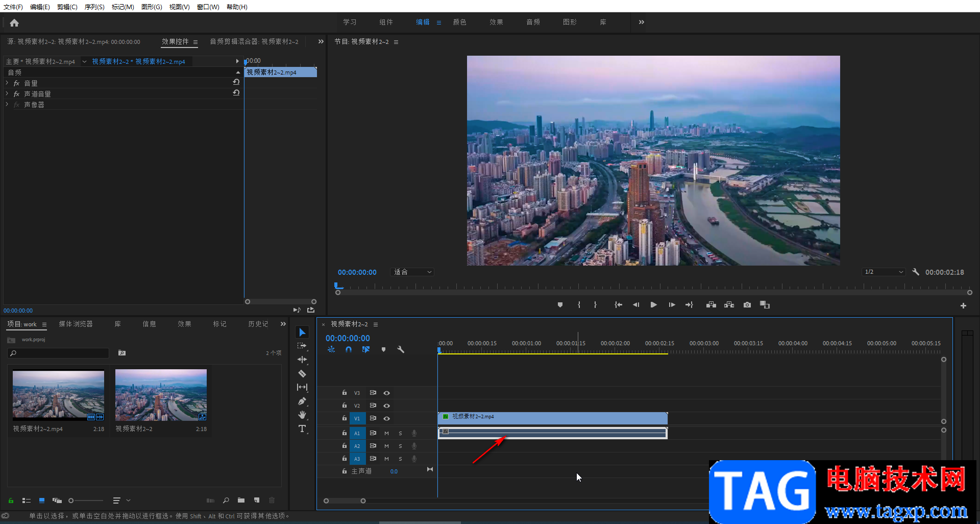Expand the 音量 effect

coord(7,83)
